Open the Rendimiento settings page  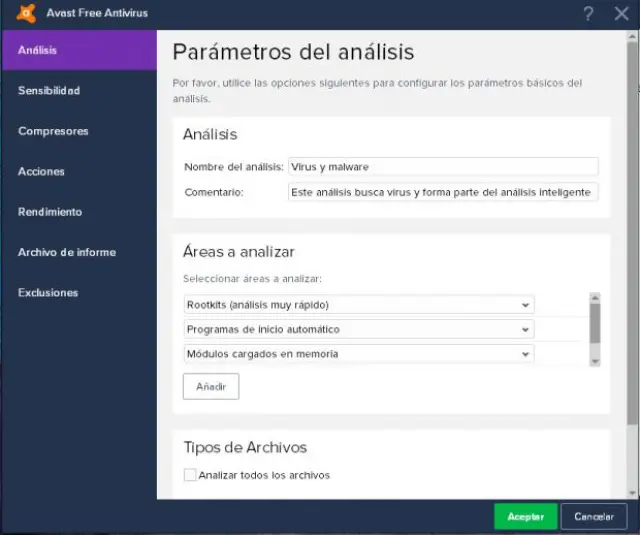pos(50,212)
